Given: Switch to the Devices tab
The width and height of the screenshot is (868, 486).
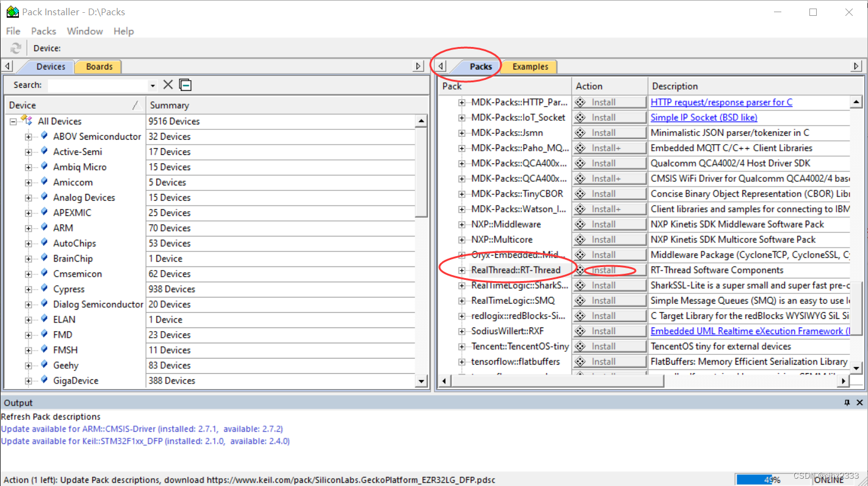Looking at the screenshot, I should coord(50,66).
